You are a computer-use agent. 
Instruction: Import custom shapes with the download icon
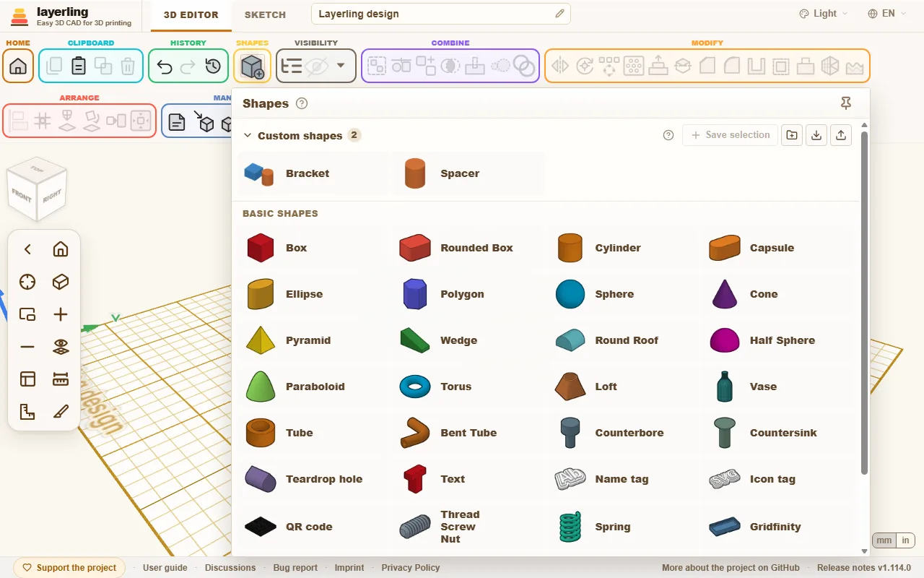(x=816, y=135)
